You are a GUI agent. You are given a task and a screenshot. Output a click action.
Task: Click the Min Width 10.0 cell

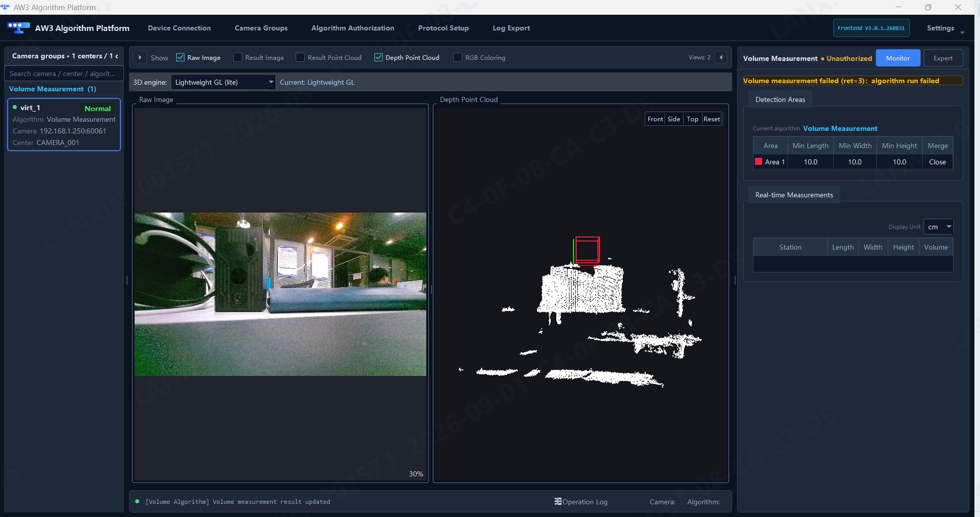tap(855, 162)
